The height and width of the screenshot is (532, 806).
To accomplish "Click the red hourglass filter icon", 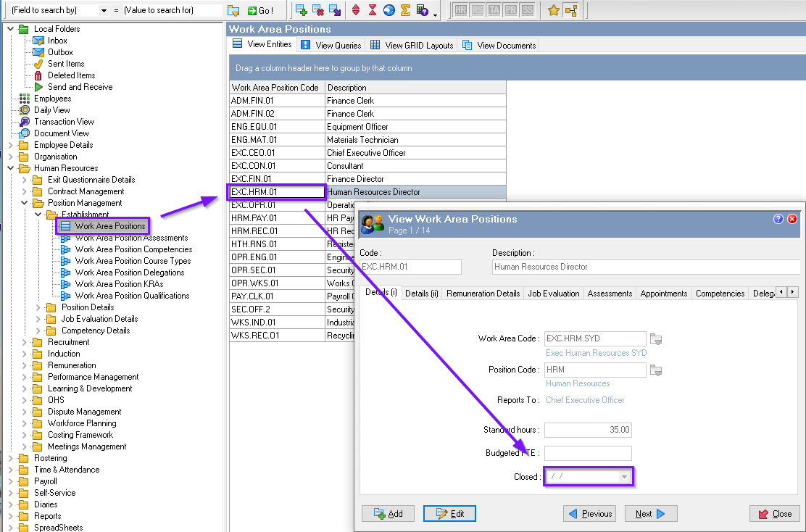I will click(373, 10).
